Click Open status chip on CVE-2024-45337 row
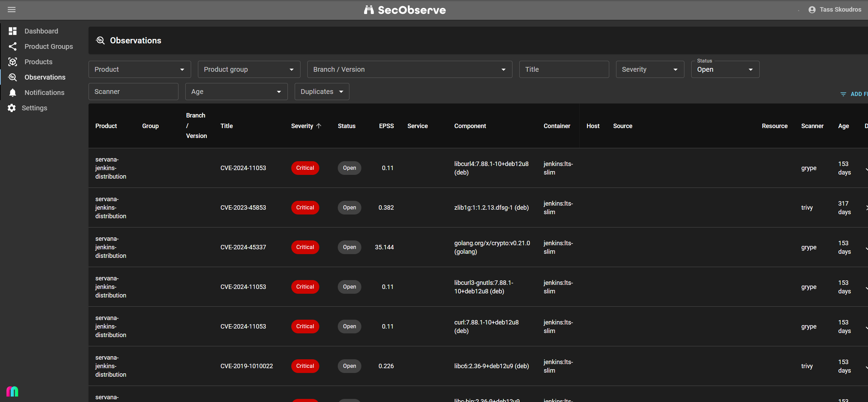The width and height of the screenshot is (868, 402). click(349, 247)
